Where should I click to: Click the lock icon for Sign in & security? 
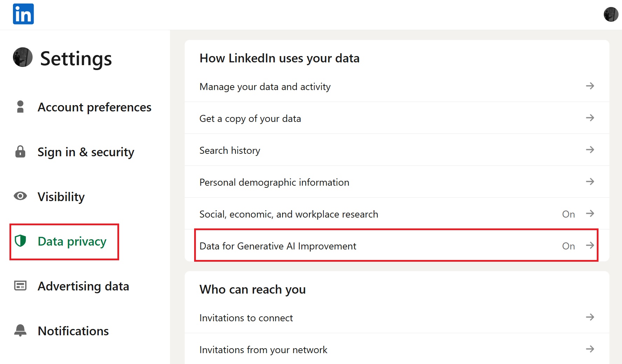click(20, 152)
